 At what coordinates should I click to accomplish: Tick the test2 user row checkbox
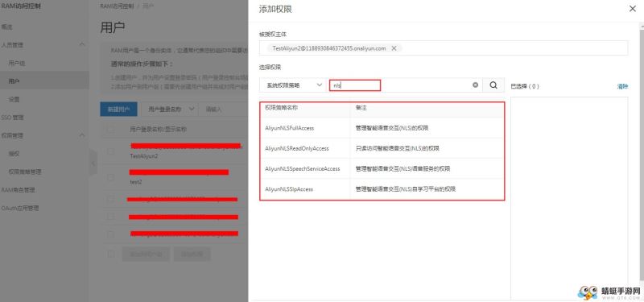point(110,177)
